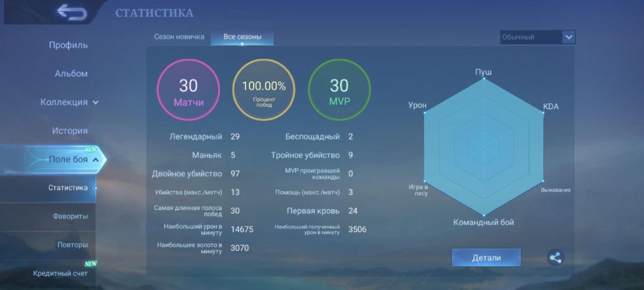Click the Пуш vertex label on radar
The height and width of the screenshot is (290, 644).
click(484, 72)
